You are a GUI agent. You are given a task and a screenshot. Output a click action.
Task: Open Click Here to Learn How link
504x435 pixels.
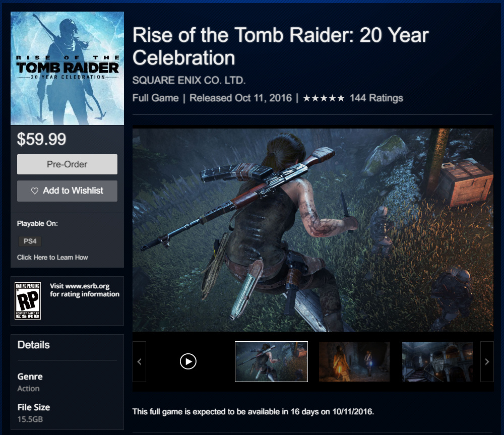[x=52, y=257]
